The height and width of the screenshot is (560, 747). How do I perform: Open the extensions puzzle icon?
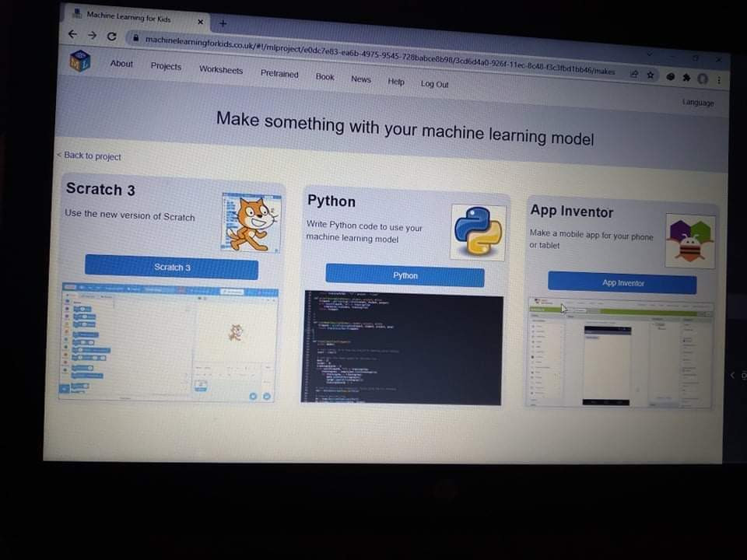[x=686, y=77]
